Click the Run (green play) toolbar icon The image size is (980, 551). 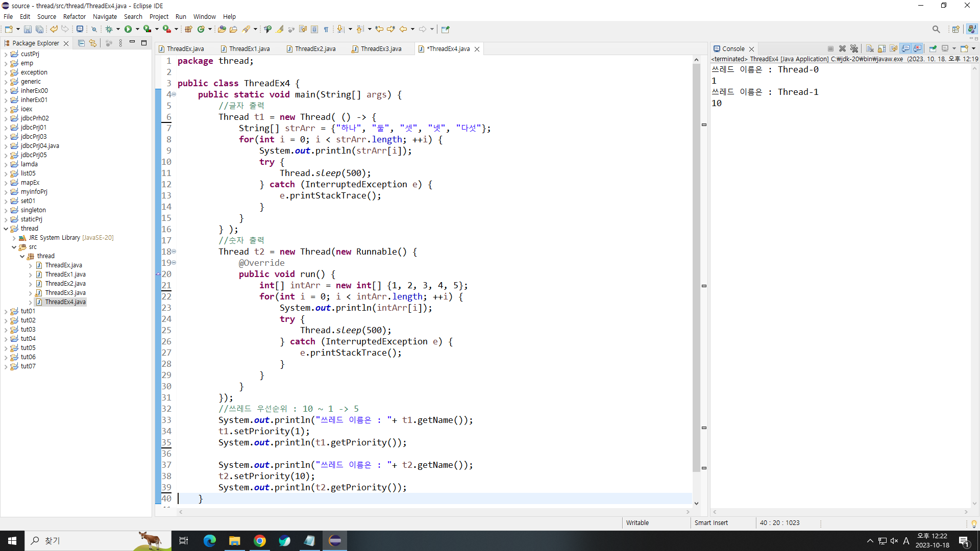point(128,29)
